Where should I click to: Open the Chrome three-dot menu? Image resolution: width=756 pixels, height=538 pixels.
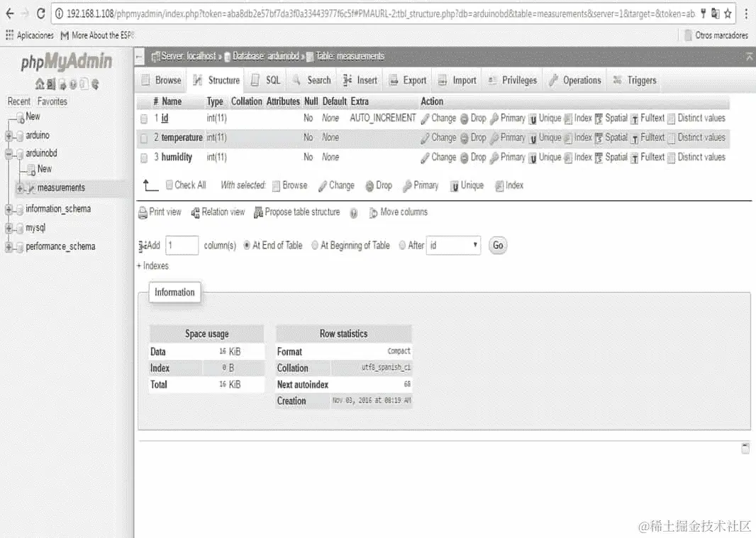click(x=746, y=13)
